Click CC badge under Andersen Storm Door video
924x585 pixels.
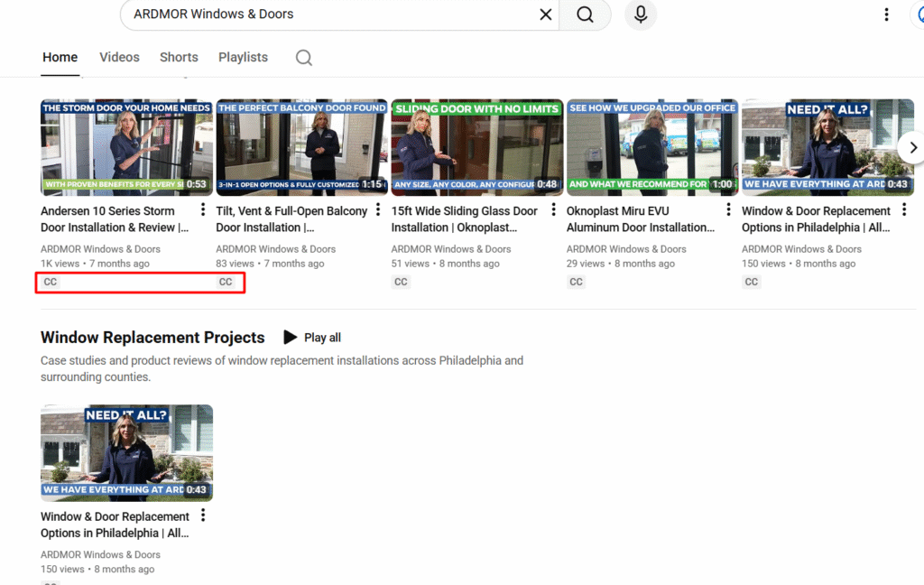[x=51, y=282]
